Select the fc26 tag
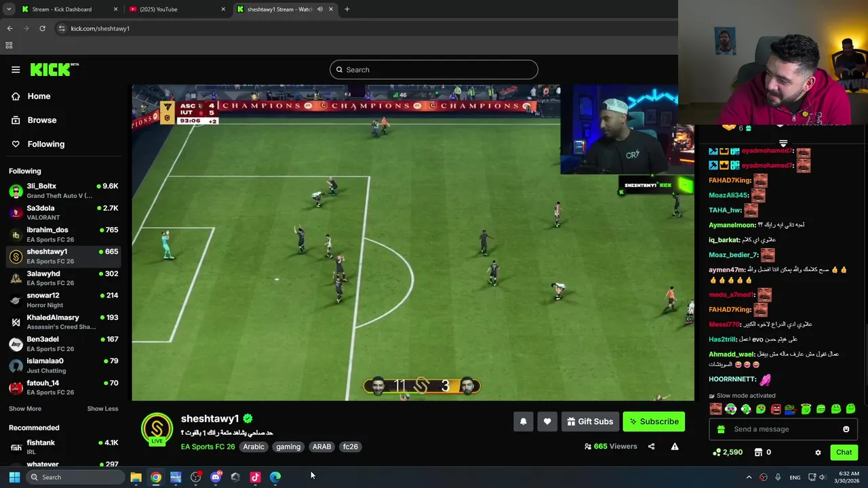Screen dimensions: 868x488 (x=350, y=447)
